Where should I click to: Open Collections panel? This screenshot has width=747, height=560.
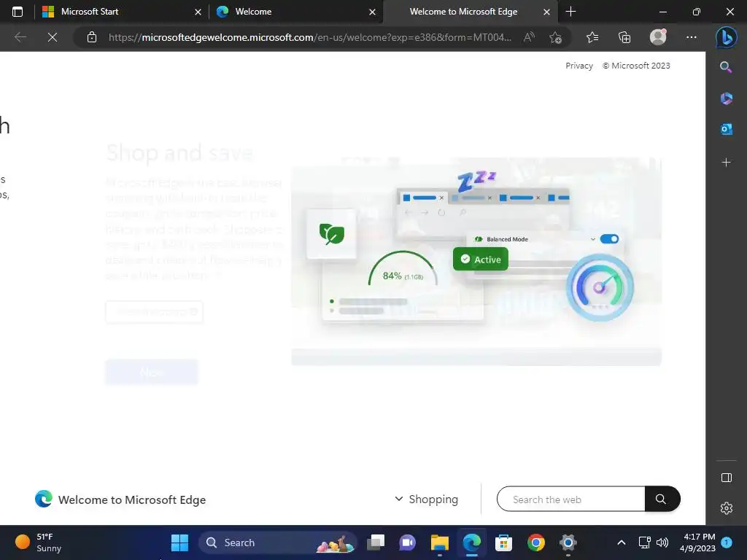tap(624, 37)
